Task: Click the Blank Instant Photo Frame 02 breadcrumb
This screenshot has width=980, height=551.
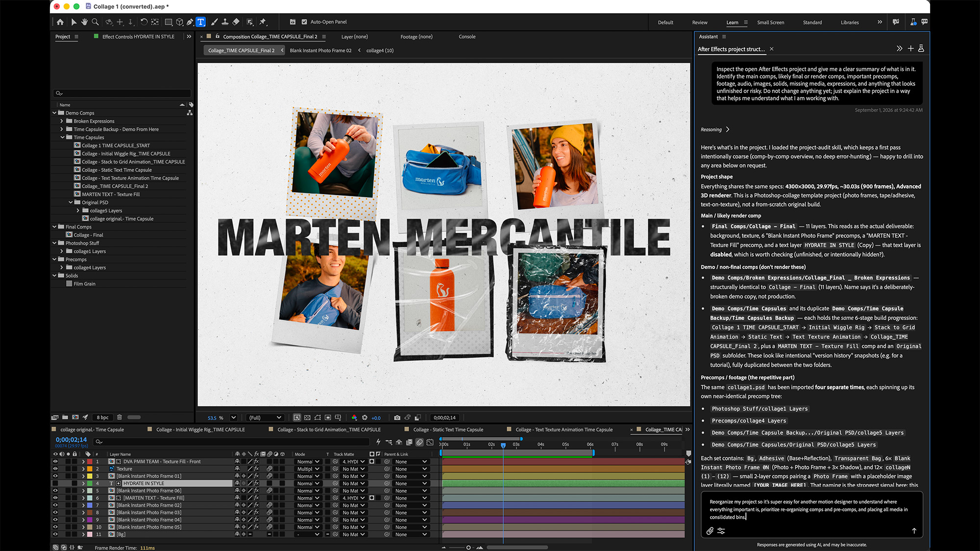Action: [x=320, y=50]
